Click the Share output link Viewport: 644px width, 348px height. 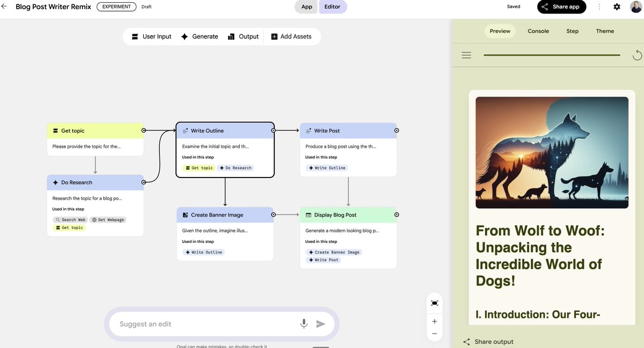[488, 342]
